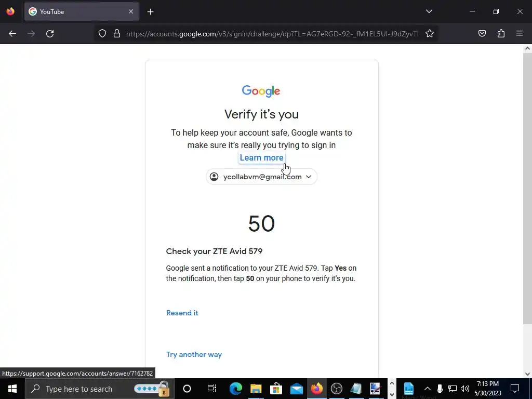Open the Windows notification center
Screen dimensions: 532x399
point(515,389)
